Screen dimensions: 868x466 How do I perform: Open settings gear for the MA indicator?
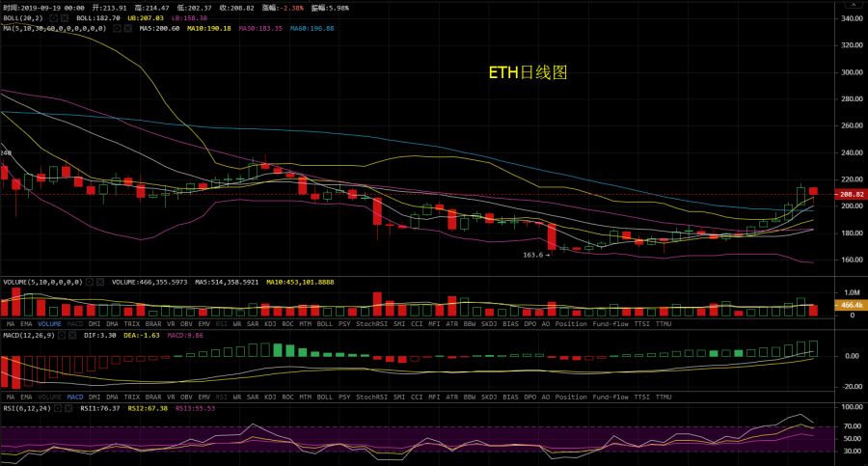coord(118,28)
